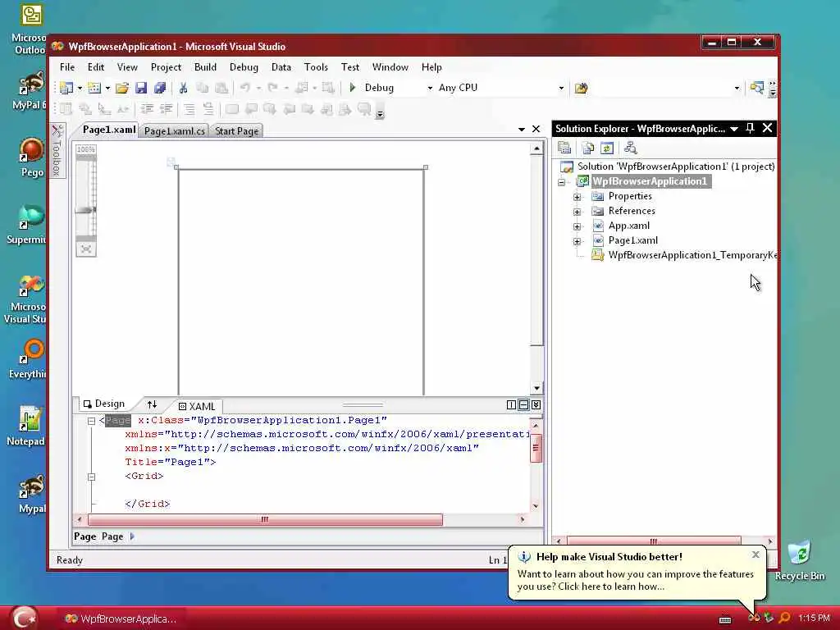Click the Help make Visual Studio better balloon
840x630 pixels.
637,572
